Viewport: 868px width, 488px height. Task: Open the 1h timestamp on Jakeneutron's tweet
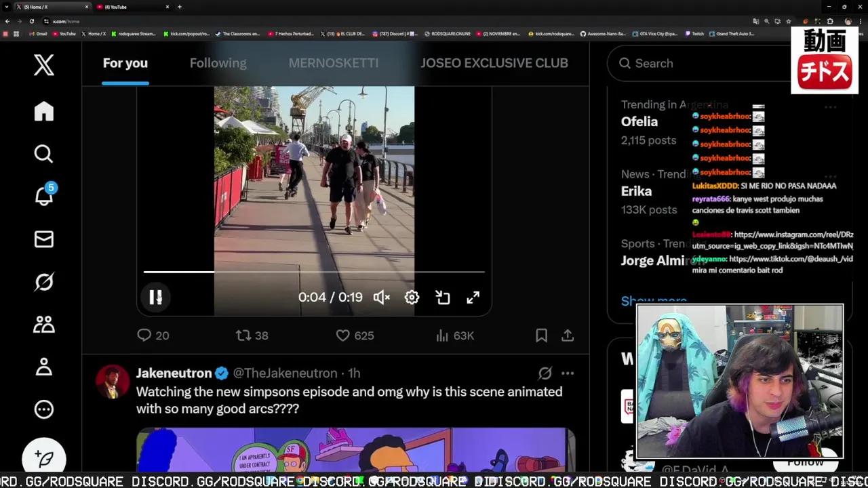click(354, 373)
